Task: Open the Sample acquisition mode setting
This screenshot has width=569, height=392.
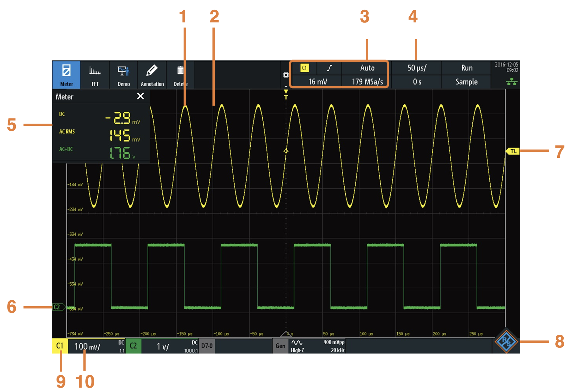Action: (x=466, y=82)
